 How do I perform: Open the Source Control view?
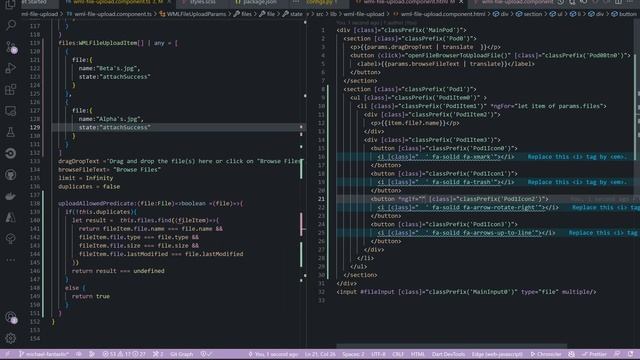tap(11, 47)
